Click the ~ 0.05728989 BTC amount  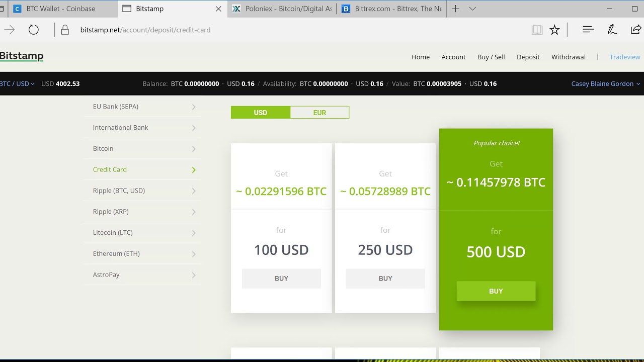click(385, 191)
